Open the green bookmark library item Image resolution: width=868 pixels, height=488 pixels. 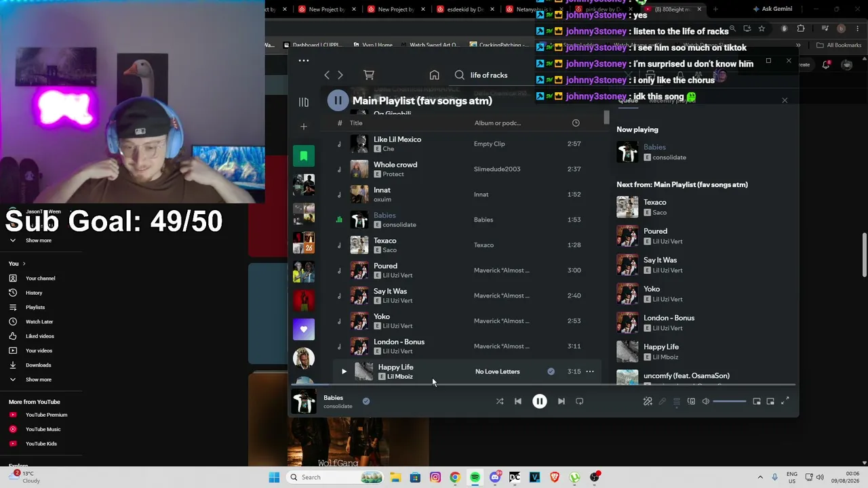304,156
